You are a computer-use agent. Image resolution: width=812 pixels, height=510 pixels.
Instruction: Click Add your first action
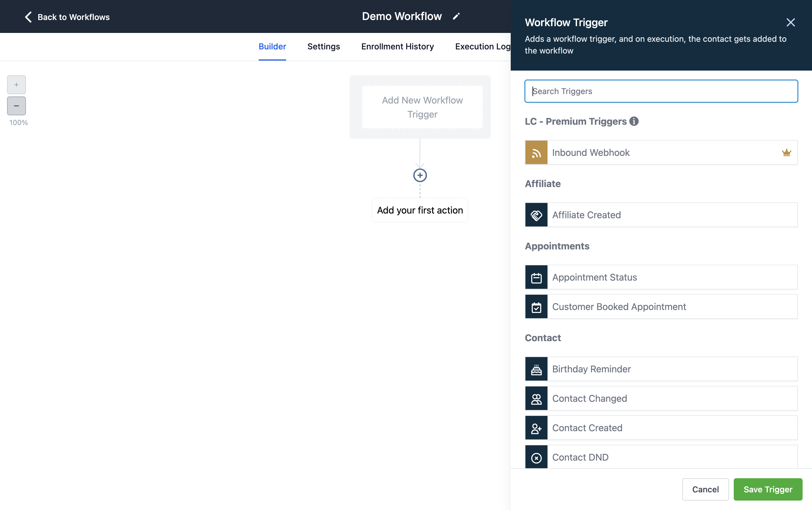pyautogui.click(x=420, y=210)
